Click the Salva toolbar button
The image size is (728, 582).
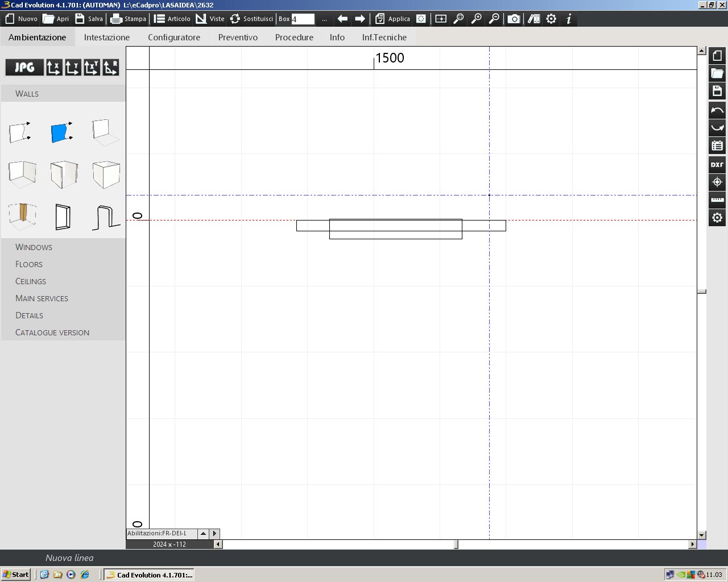click(x=89, y=19)
